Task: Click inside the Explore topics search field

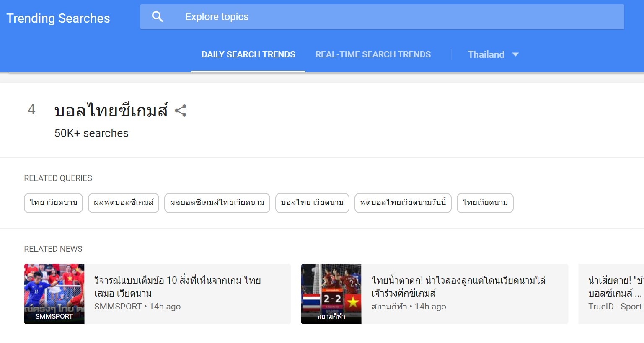Action: pos(293,17)
